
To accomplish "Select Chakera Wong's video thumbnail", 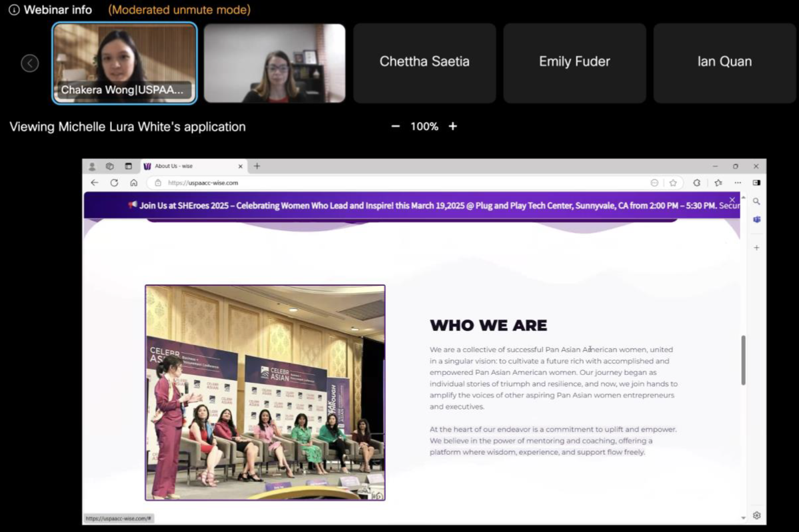I will 125,63.
